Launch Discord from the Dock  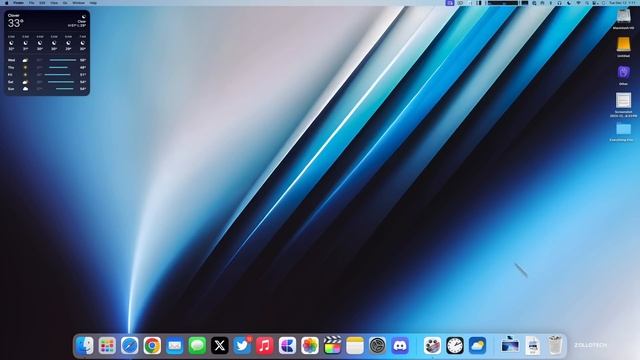[x=400, y=346]
